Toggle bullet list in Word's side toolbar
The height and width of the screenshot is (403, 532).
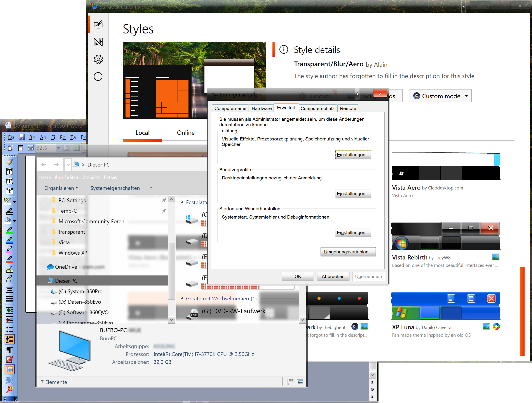tap(9, 330)
